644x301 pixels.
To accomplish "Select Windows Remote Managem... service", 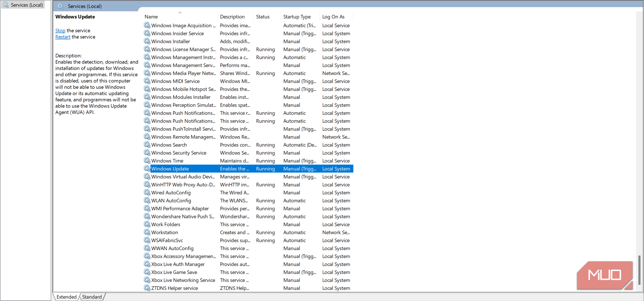I will pyautogui.click(x=183, y=137).
